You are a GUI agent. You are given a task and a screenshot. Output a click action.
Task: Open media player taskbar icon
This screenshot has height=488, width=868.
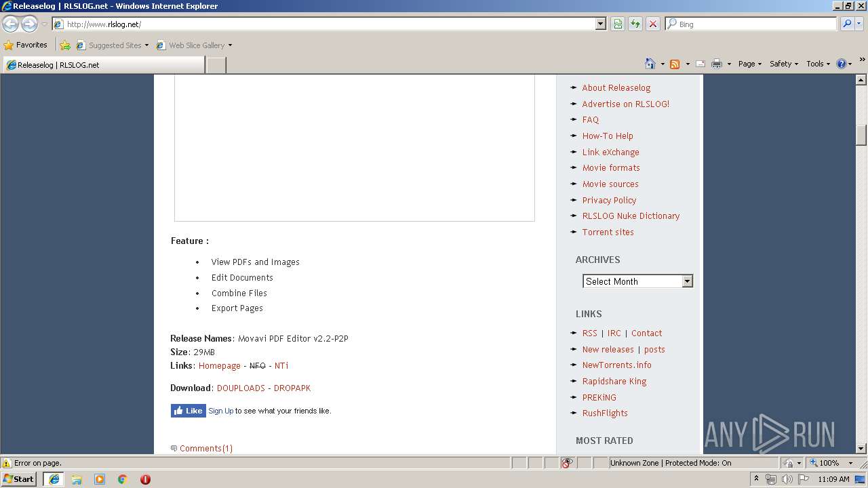coord(100,479)
